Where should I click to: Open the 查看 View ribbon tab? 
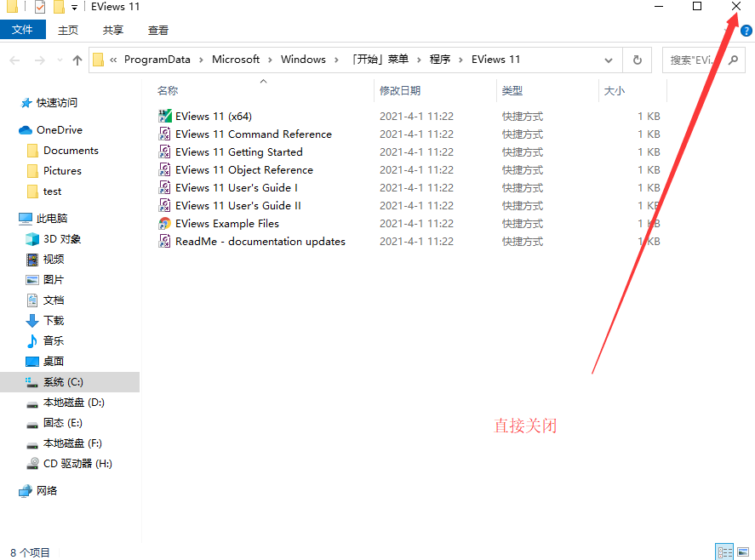[x=158, y=31]
